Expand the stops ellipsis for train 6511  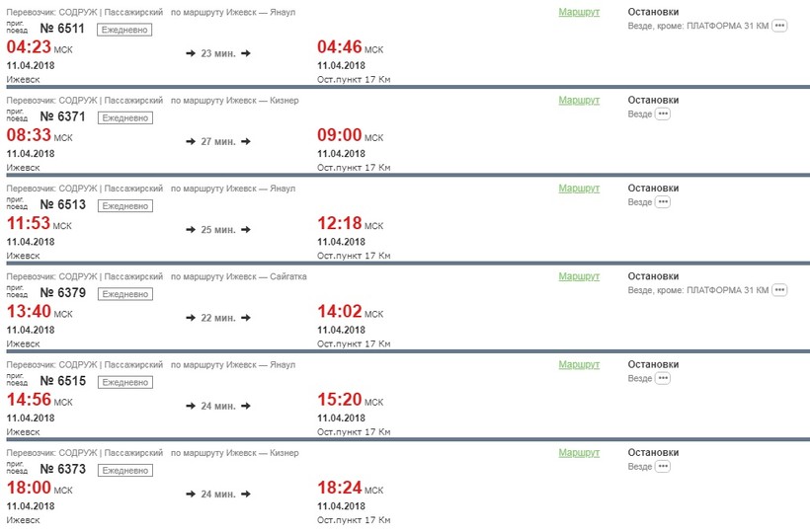779,26
